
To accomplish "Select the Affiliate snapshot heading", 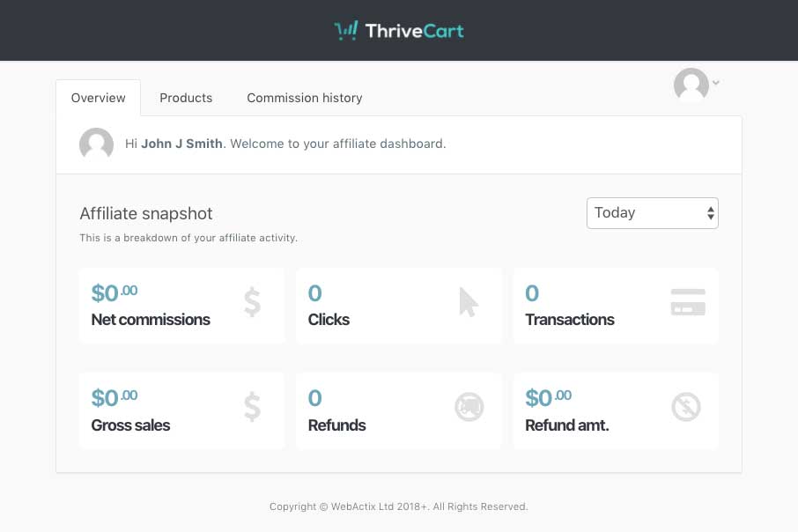I will 146,213.
